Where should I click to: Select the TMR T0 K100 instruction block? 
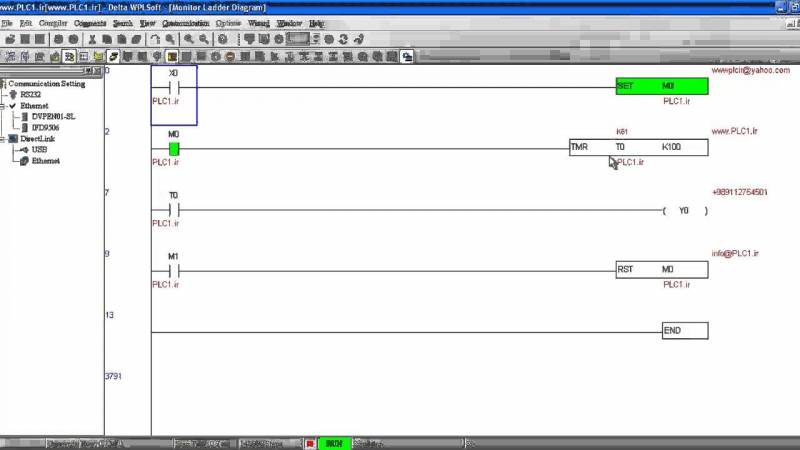[x=639, y=147]
